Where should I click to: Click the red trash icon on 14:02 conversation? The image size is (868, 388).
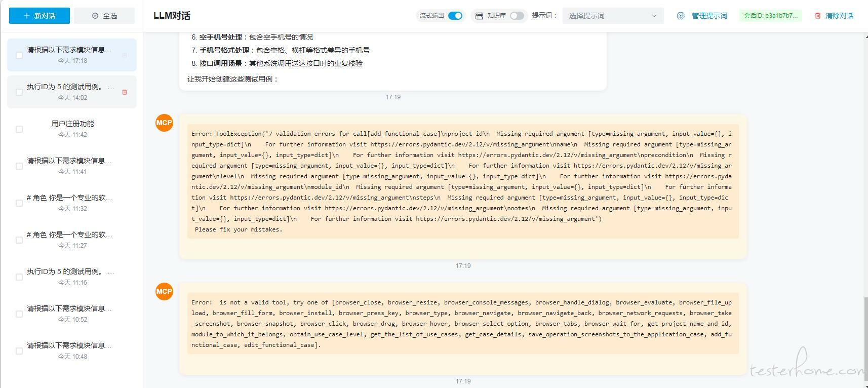(x=125, y=92)
